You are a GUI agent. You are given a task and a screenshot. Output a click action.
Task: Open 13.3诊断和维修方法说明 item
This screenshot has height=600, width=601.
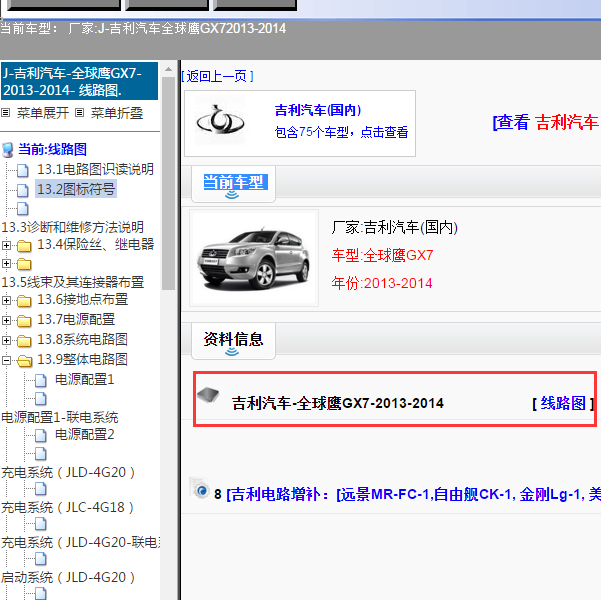(x=72, y=227)
